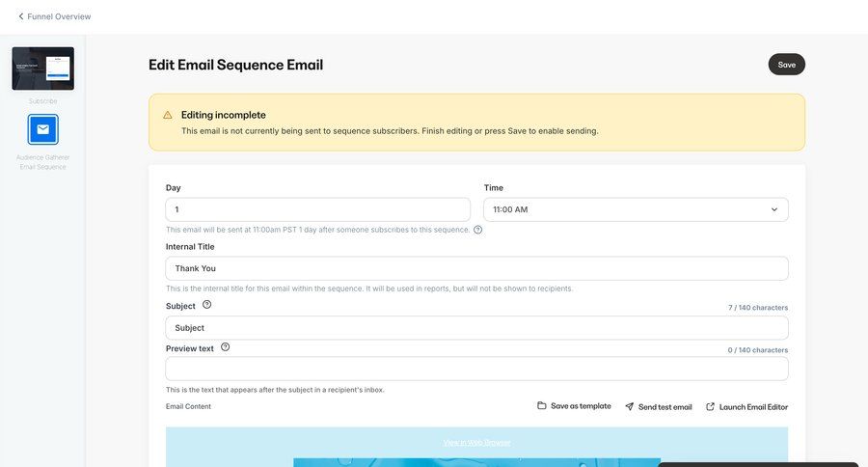The width and height of the screenshot is (868, 467).
Task: Edit the Internal Title field
Action: [476, 268]
